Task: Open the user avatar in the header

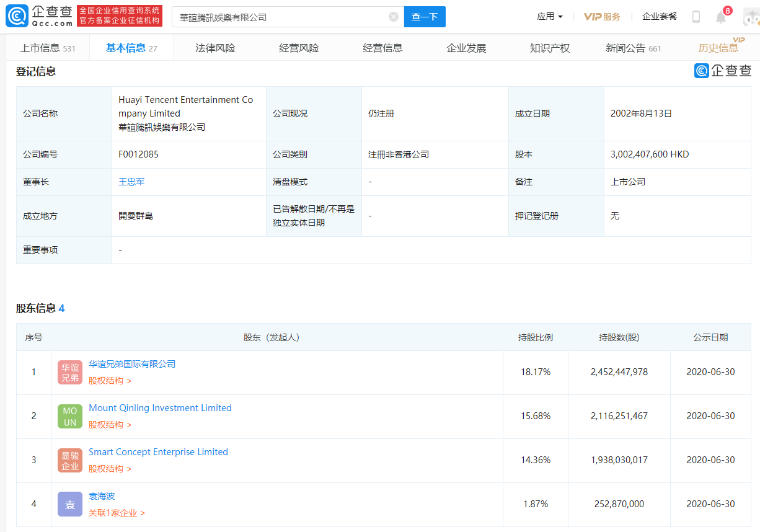Action: [751, 17]
